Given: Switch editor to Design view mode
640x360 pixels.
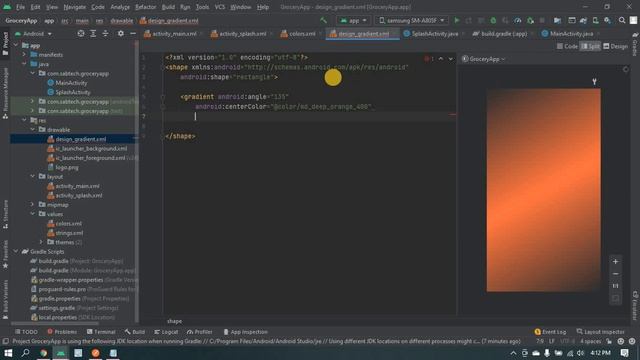Looking at the screenshot, I should point(616,46).
